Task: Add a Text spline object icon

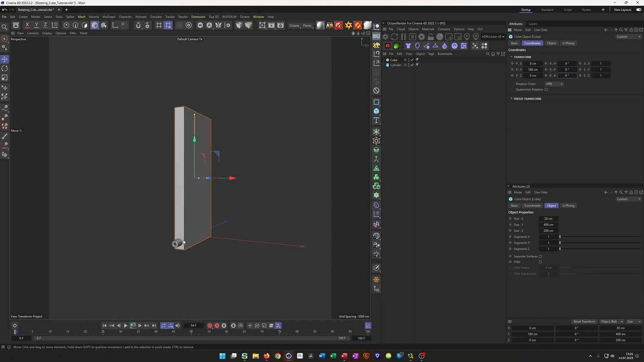Action: coord(377,120)
